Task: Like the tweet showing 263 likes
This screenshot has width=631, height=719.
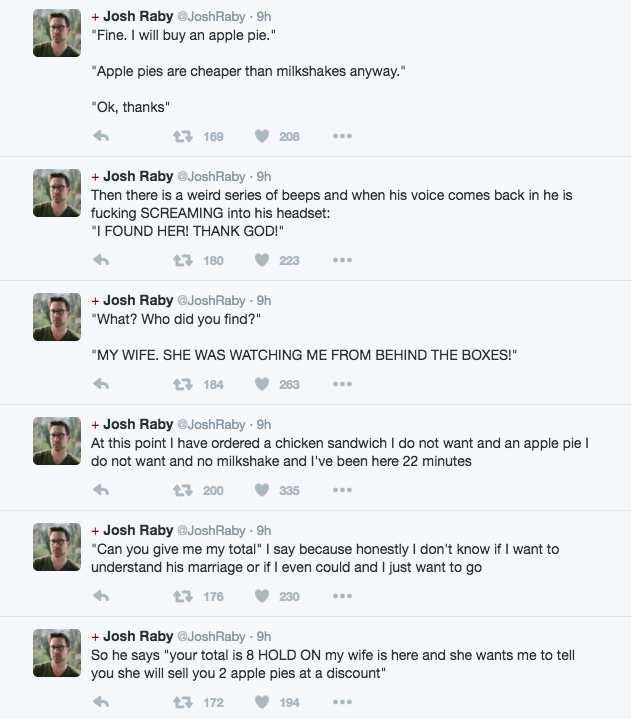Action: [262, 384]
